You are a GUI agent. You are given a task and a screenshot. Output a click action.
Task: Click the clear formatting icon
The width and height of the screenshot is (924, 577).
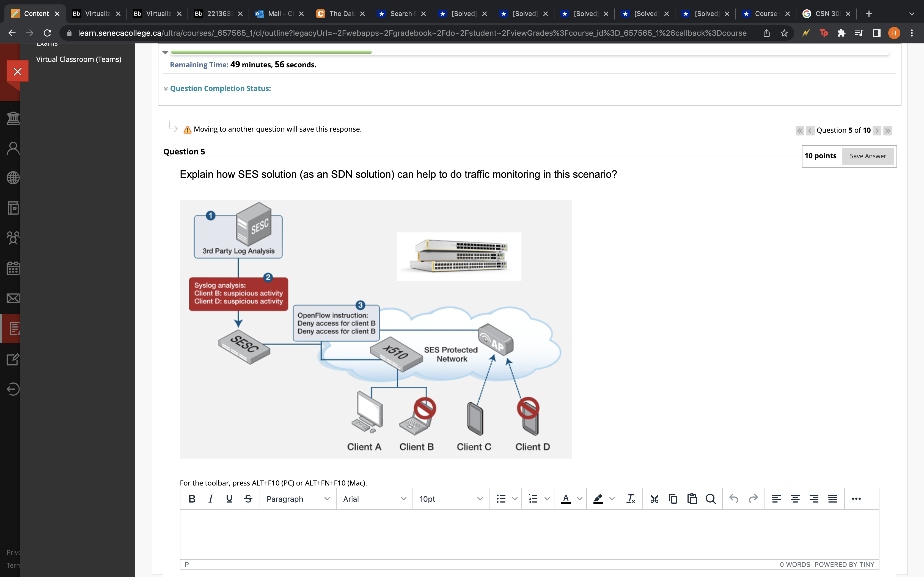click(631, 499)
